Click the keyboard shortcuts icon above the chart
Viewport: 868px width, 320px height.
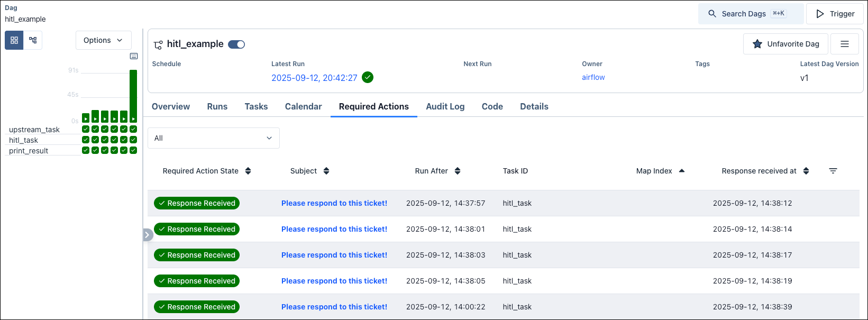[x=134, y=56]
